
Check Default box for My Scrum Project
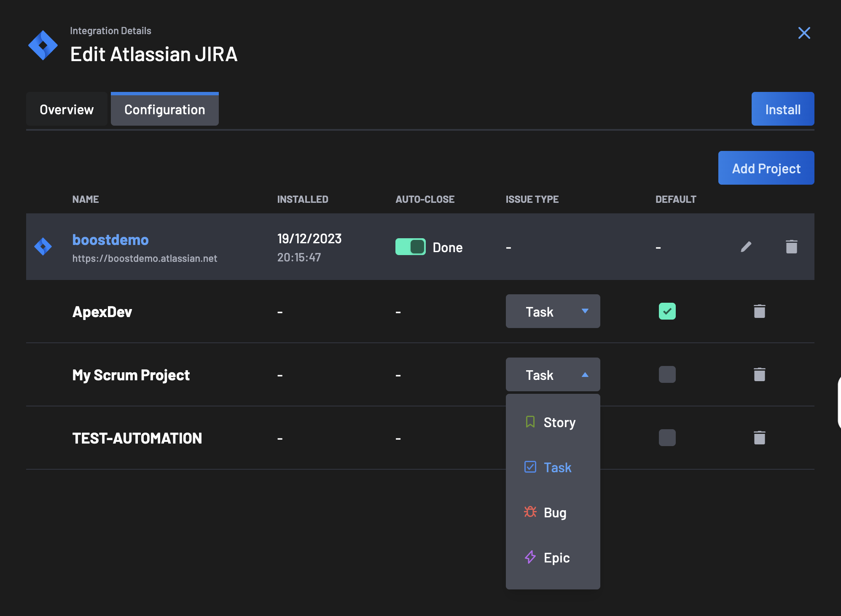pos(667,374)
